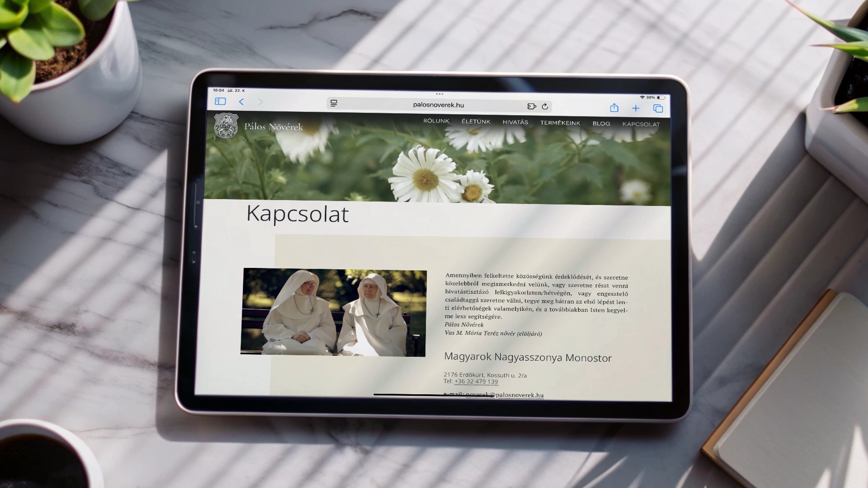Click the Pálos Nővérek site title
Viewport: 868px width, 488px height.
tap(274, 126)
